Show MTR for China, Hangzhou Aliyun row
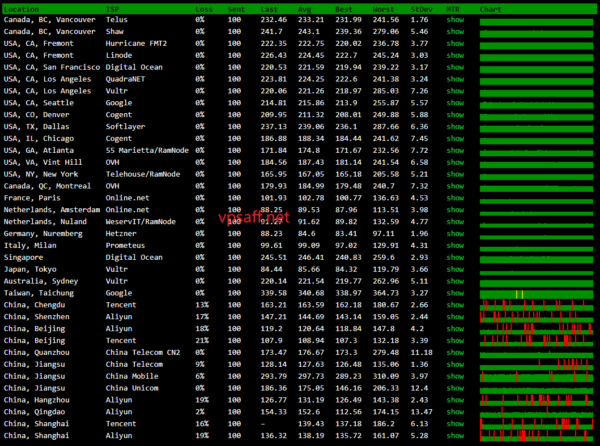The height and width of the screenshot is (446, 600). (x=455, y=399)
